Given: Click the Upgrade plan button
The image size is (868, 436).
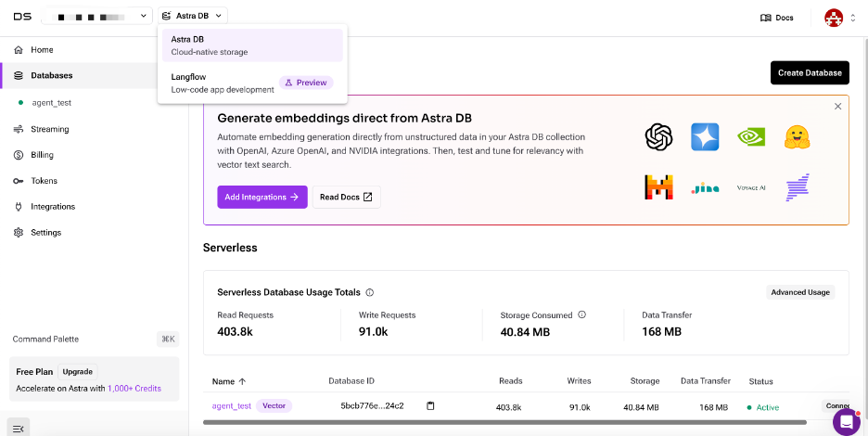Looking at the screenshot, I should pos(78,372).
